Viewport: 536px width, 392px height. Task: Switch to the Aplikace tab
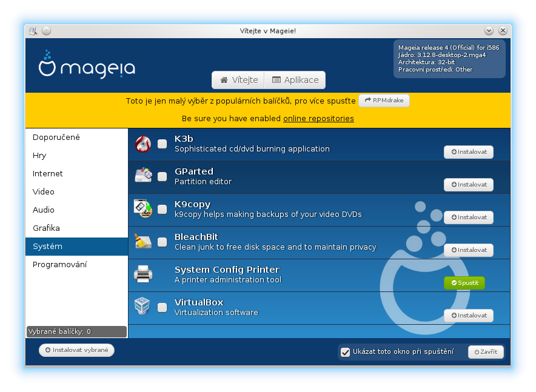click(295, 80)
